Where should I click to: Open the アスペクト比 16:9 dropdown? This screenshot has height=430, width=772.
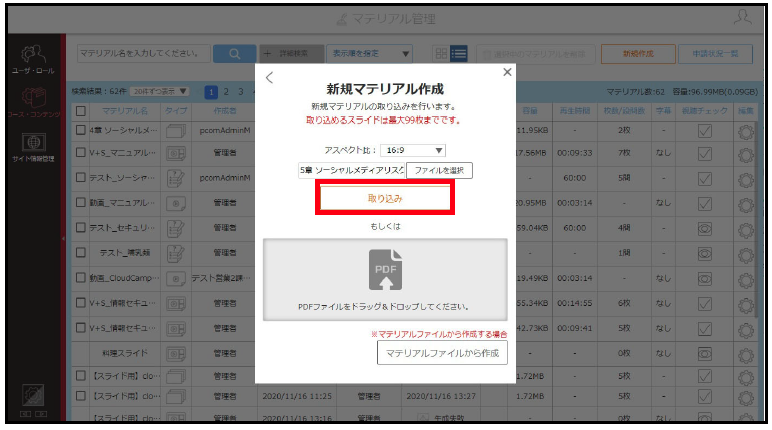click(413, 150)
